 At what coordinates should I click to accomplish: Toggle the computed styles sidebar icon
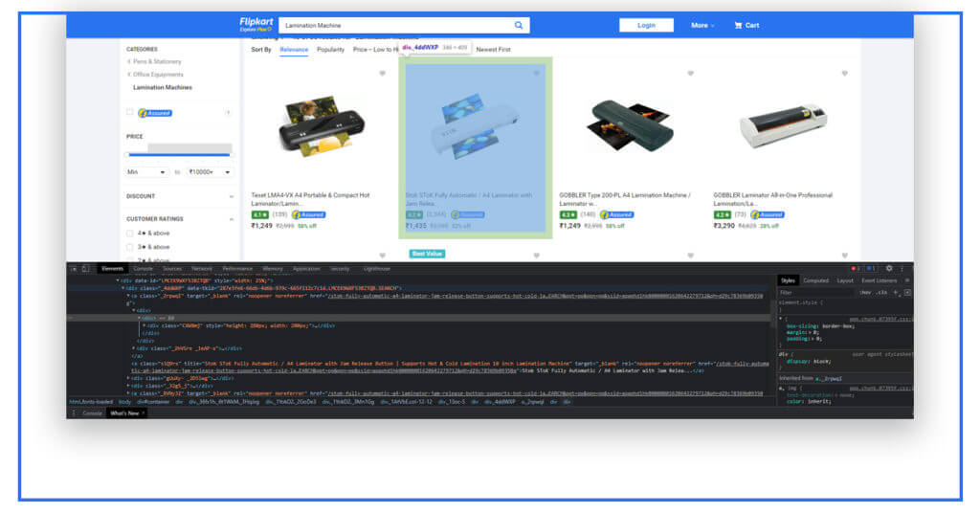(x=907, y=293)
